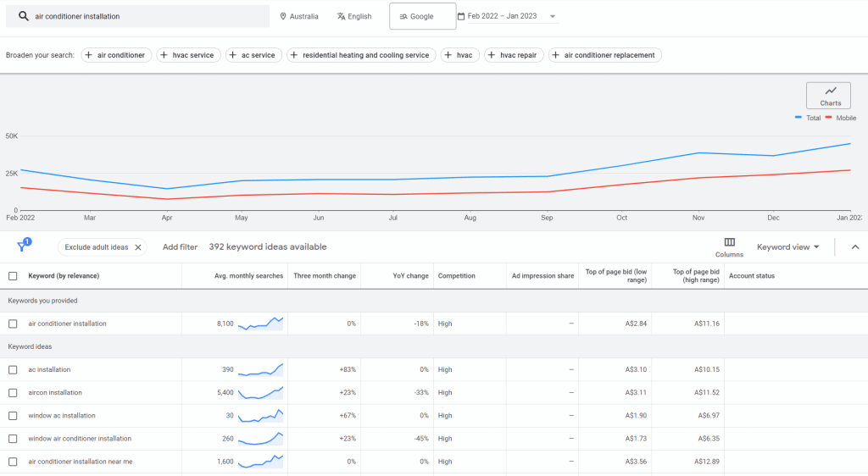Screen dimensions: 868x476
Task: Check air conditioner installation near me row
Action: (13, 462)
